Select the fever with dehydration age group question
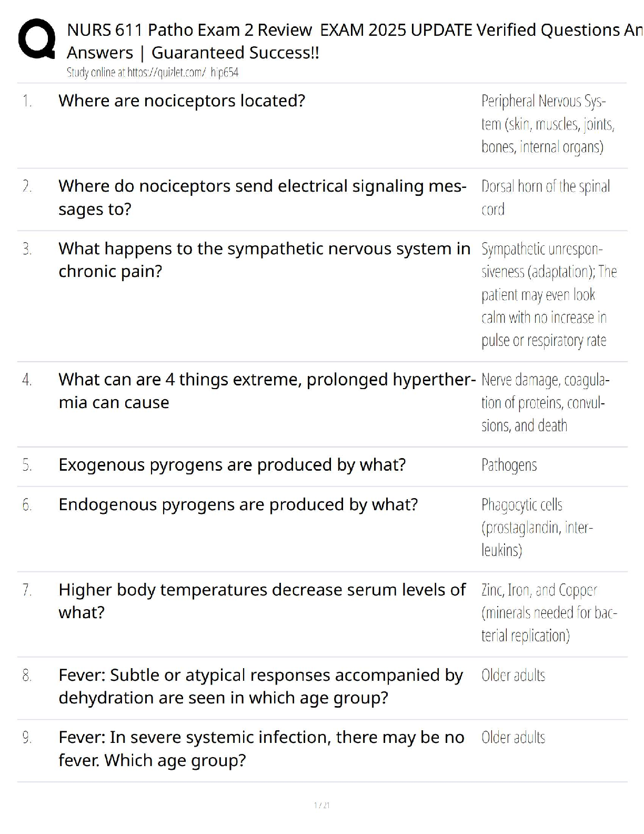The width and height of the screenshot is (644, 834). point(260,686)
